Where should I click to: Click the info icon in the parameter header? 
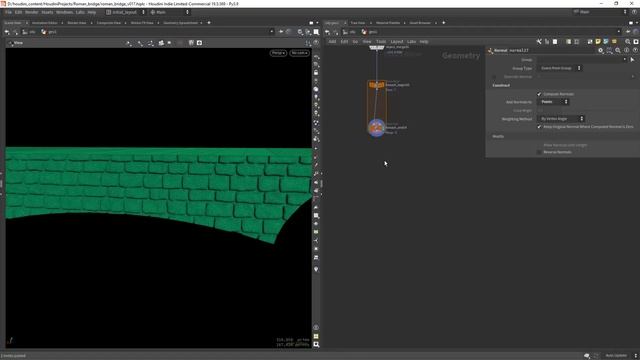pyautogui.click(x=627, y=51)
